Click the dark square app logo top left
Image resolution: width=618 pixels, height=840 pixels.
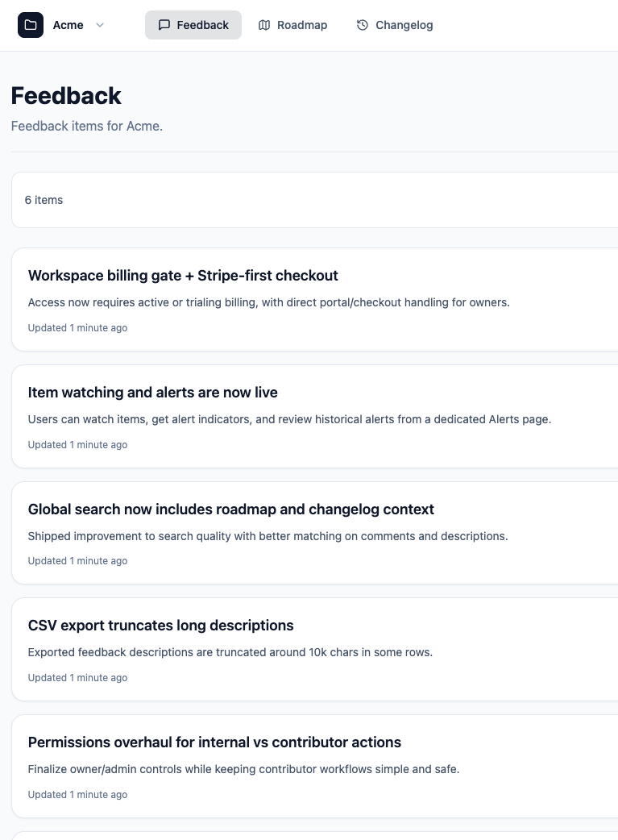(31, 25)
